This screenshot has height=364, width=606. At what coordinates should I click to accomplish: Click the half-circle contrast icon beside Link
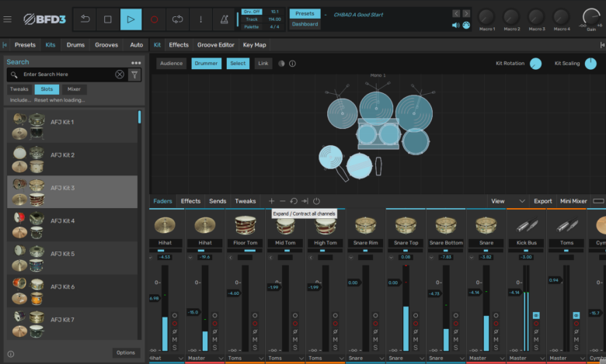click(281, 64)
